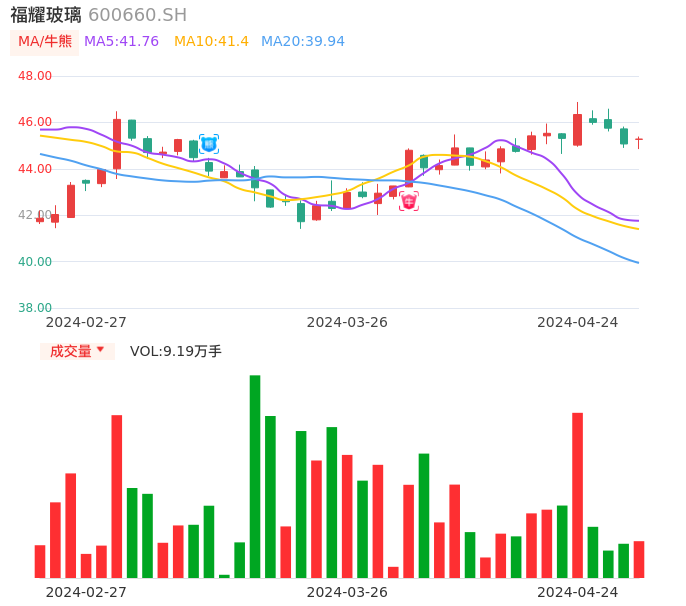The width and height of the screenshot is (686, 606).
Task: Click the blue bear signal marker icon
Action: [x=209, y=144]
